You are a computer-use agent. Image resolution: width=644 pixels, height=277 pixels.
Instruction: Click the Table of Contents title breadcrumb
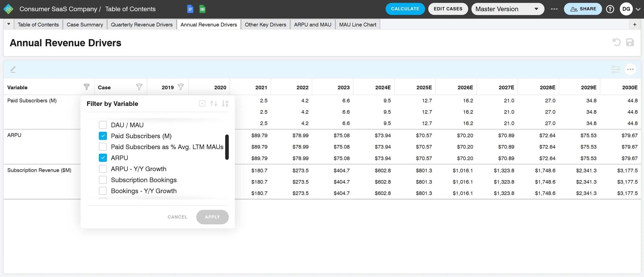pyautogui.click(x=130, y=9)
